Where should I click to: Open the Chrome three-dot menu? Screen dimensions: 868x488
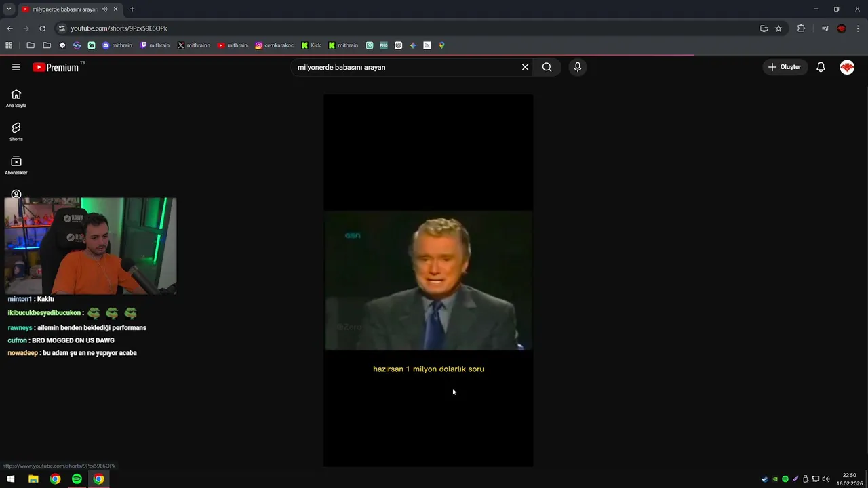pyautogui.click(x=858, y=28)
